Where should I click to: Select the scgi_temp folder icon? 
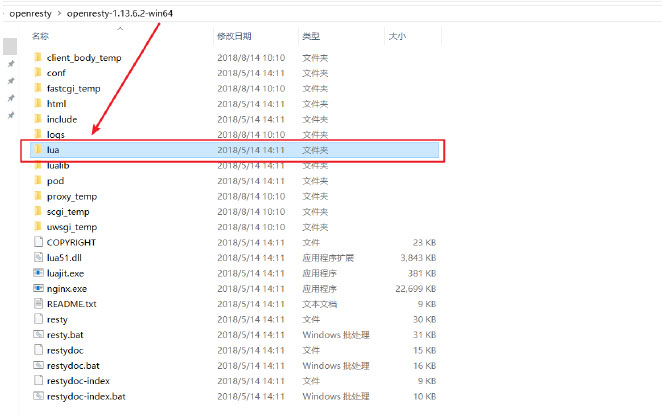point(38,211)
